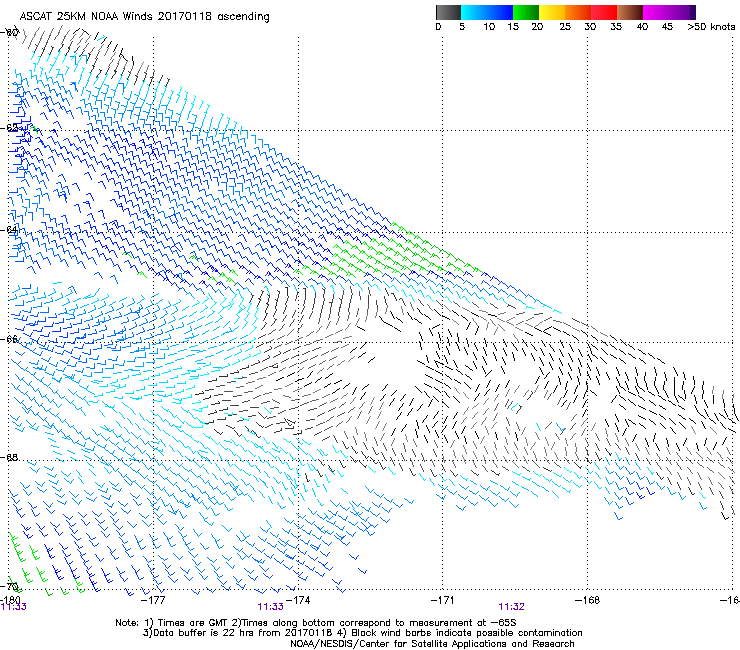Click the green 15-20 knots color segment
The width and height of the screenshot is (740, 650).
[526, 12]
